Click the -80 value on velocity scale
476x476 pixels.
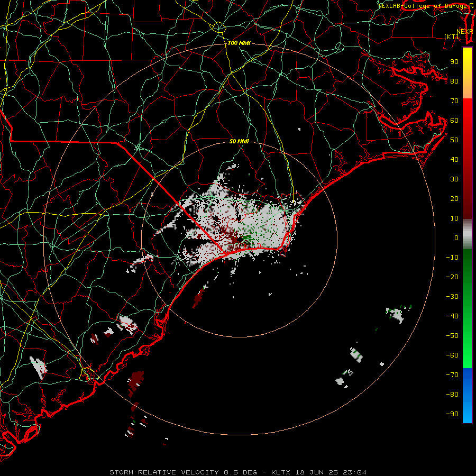coord(452,395)
